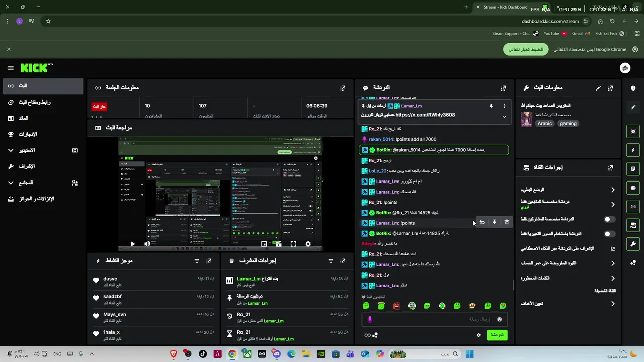Toggle fullscreen on stream preview
This screenshot has width=644, height=362.
(x=293, y=244)
